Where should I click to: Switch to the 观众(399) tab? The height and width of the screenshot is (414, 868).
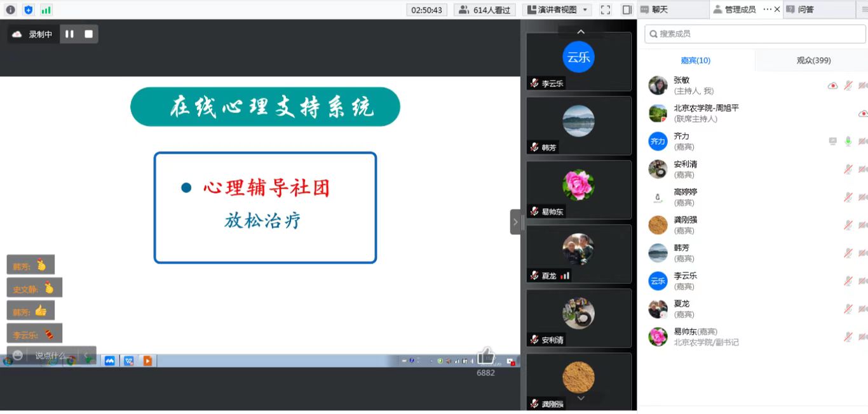813,60
